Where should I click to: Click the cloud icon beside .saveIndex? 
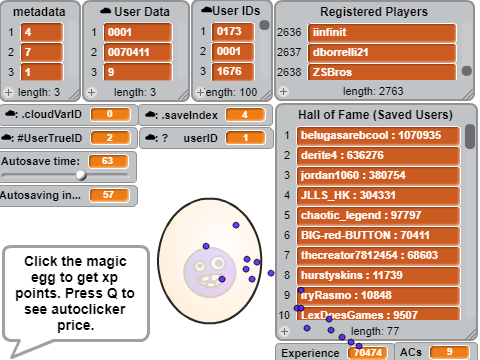151,115
